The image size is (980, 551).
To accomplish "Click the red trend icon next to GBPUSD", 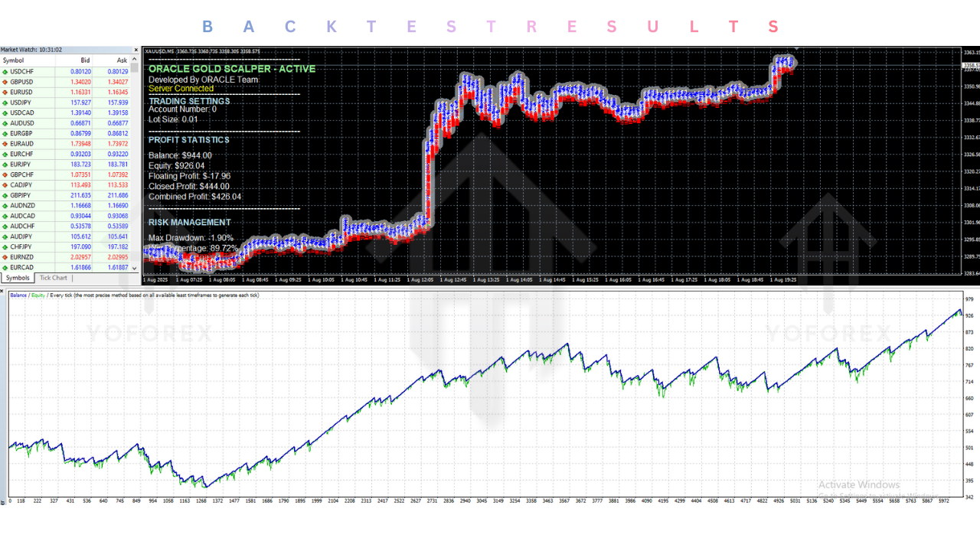I will [x=6, y=82].
